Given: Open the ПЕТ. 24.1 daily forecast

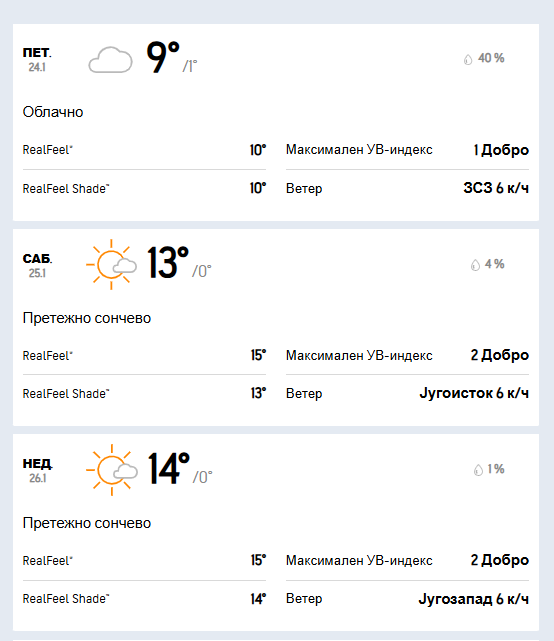Looking at the screenshot, I should [x=276, y=122].
